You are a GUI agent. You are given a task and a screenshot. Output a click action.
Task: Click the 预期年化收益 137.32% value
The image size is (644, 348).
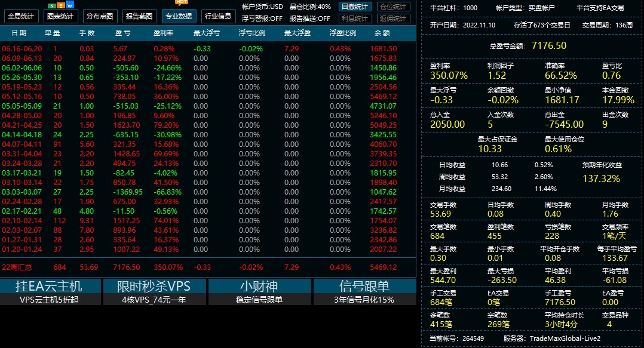click(x=601, y=179)
